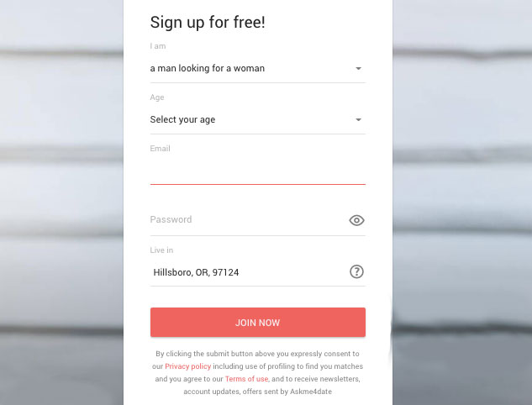Click the 'Email' field label
The width and height of the screenshot is (532, 405).
161,149
